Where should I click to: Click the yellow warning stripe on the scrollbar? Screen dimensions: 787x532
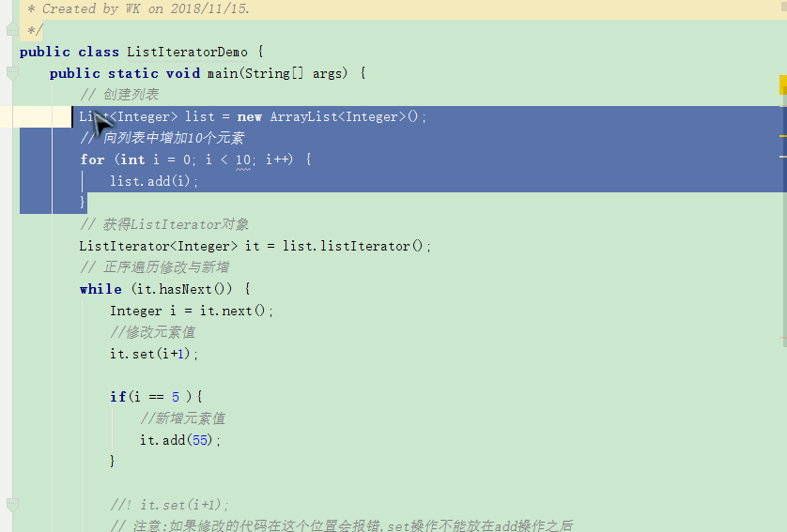pos(782,136)
